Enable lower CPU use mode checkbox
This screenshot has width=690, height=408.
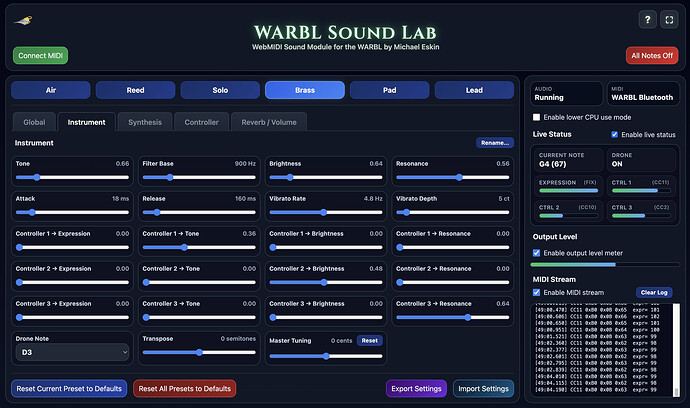pos(536,117)
